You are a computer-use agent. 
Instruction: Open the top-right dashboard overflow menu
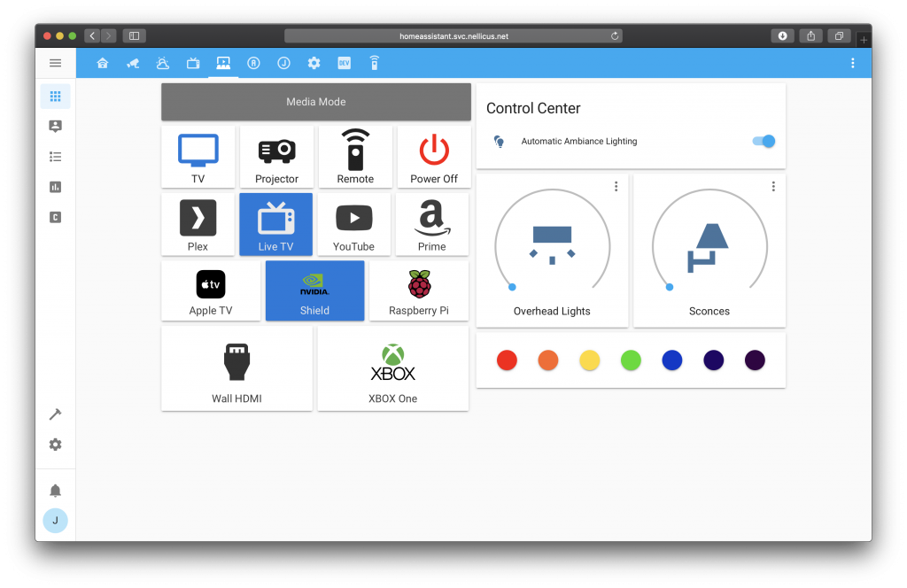(852, 63)
